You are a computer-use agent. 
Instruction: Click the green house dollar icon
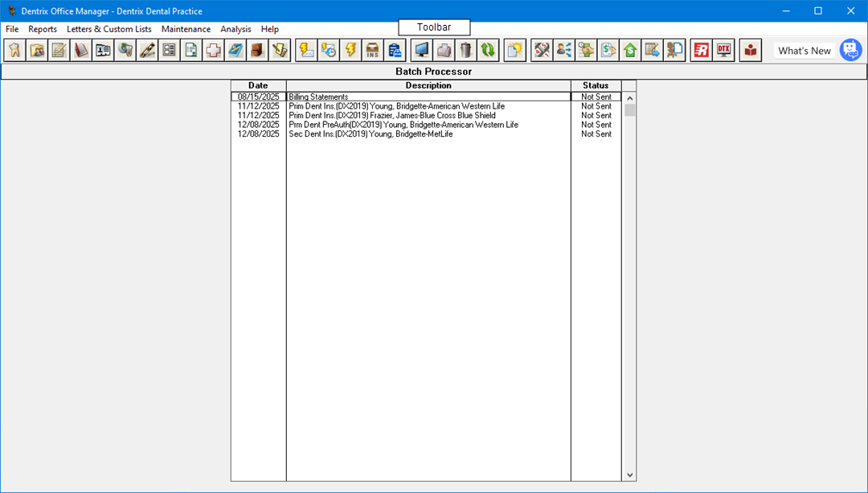tap(630, 51)
